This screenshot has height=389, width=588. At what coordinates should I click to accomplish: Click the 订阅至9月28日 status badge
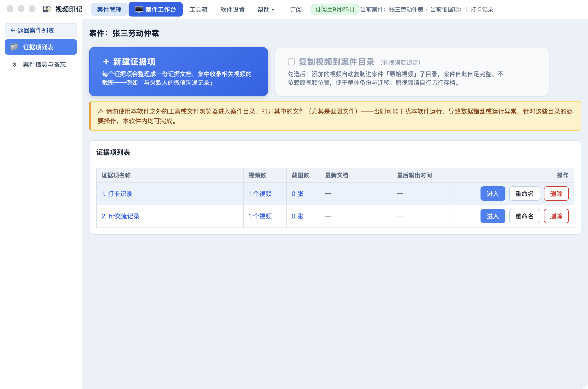point(335,9)
